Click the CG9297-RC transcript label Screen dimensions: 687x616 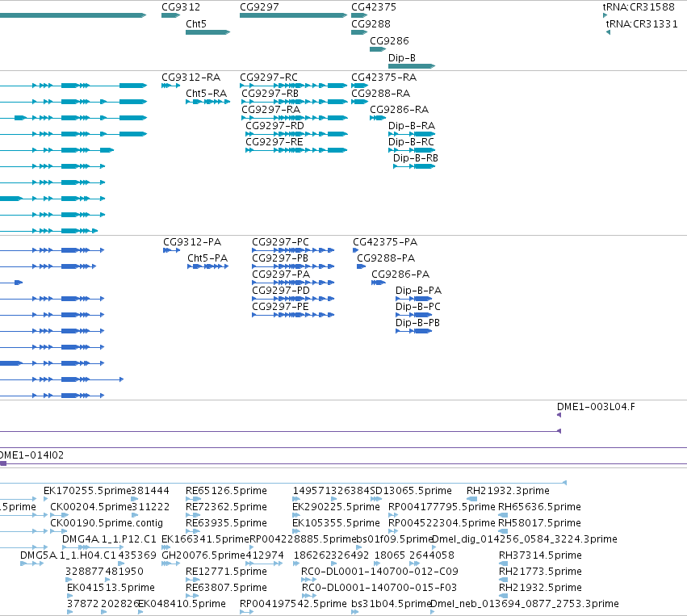pos(269,78)
